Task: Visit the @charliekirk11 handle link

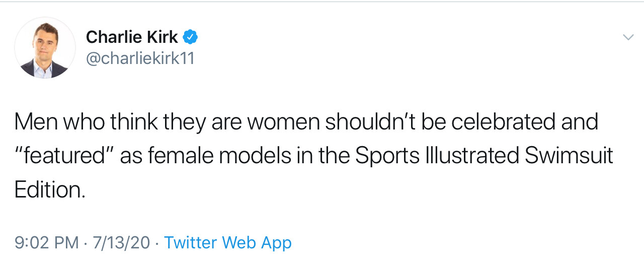Action: 140,58
